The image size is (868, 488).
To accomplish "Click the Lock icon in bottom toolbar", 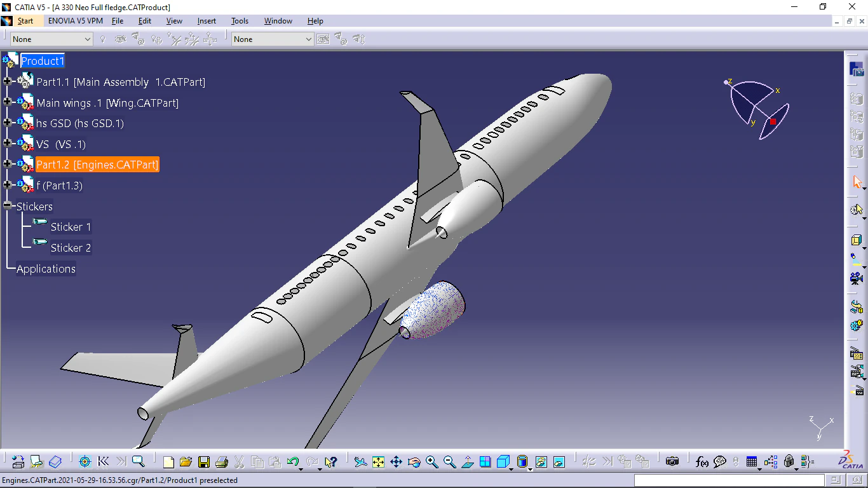I will click(x=789, y=462).
